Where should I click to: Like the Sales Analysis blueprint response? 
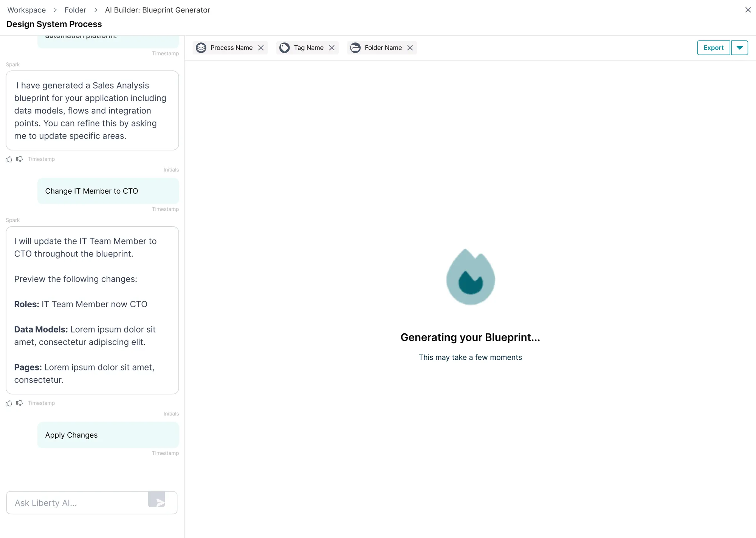click(9, 159)
